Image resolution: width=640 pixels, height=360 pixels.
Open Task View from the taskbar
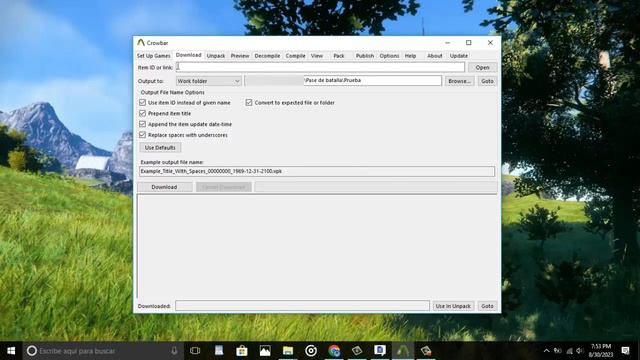pos(195,351)
